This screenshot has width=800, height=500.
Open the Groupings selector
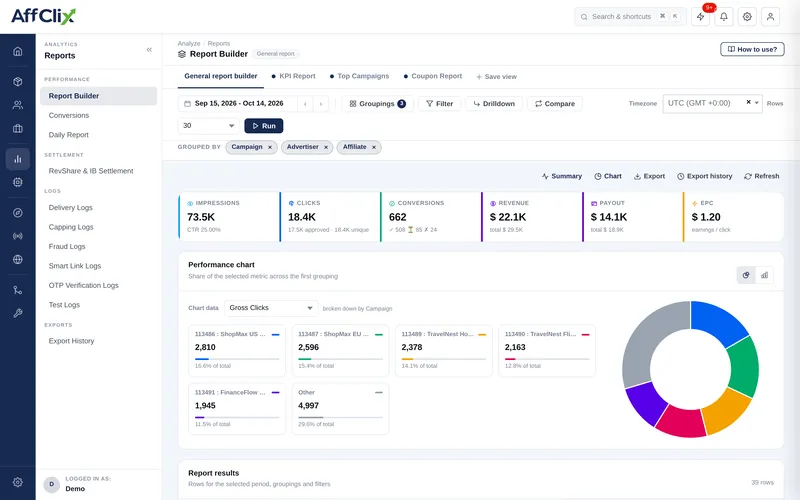coord(377,104)
